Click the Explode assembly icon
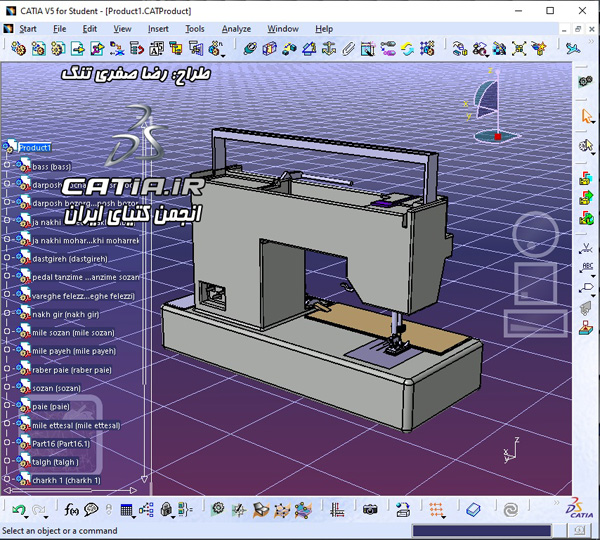This screenshot has width=600, height=540. coord(519,49)
